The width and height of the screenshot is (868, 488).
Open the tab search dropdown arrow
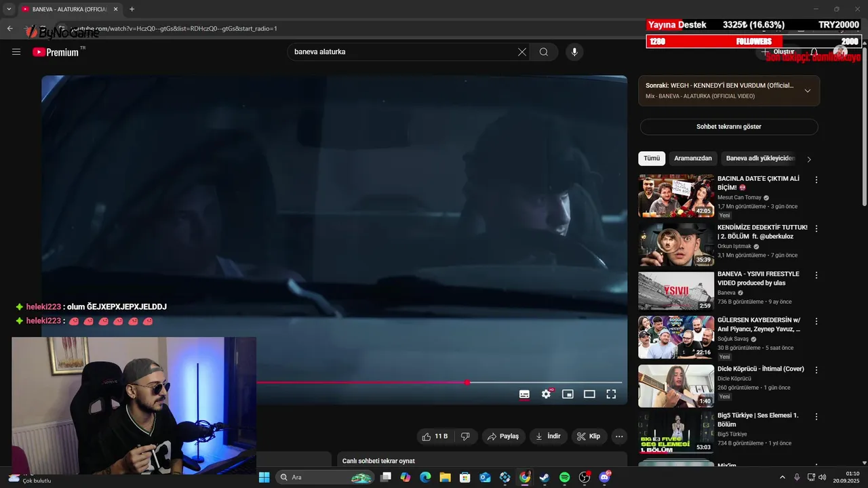[9, 9]
